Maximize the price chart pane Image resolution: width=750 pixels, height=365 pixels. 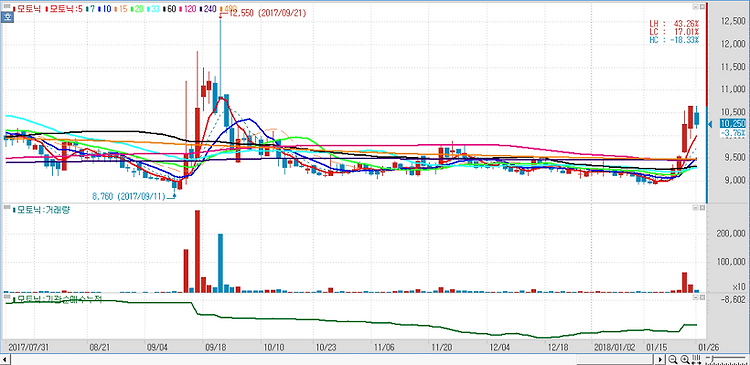tap(702, 6)
